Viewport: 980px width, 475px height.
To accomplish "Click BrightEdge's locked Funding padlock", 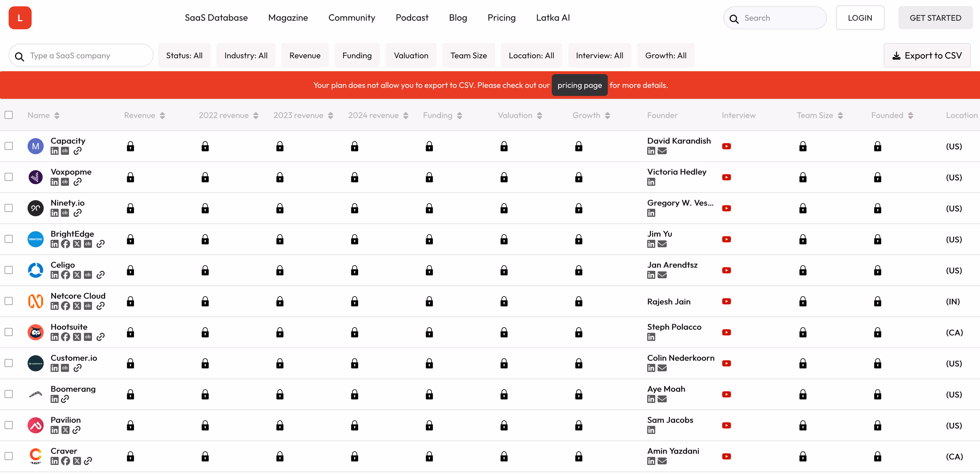I will pos(429,239).
